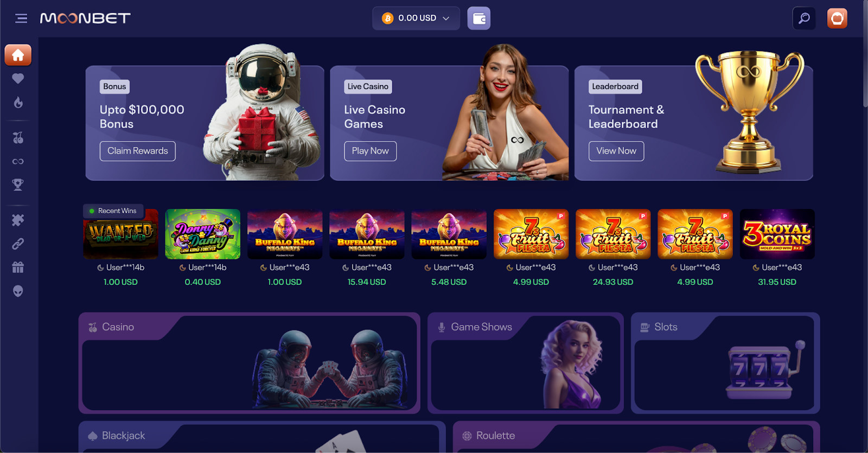868x453 pixels.
Task: Click the View Now leaderboard button
Action: 616,151
